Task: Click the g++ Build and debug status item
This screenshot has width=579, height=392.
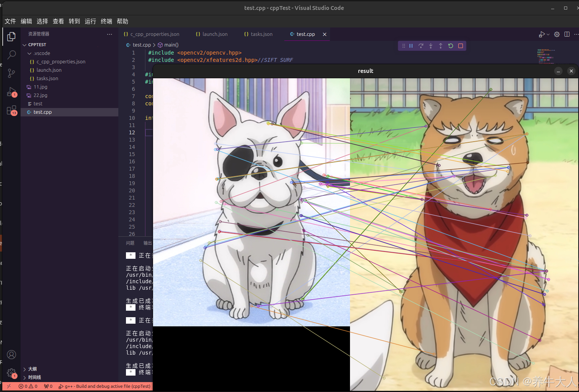Action: [105, 386]
